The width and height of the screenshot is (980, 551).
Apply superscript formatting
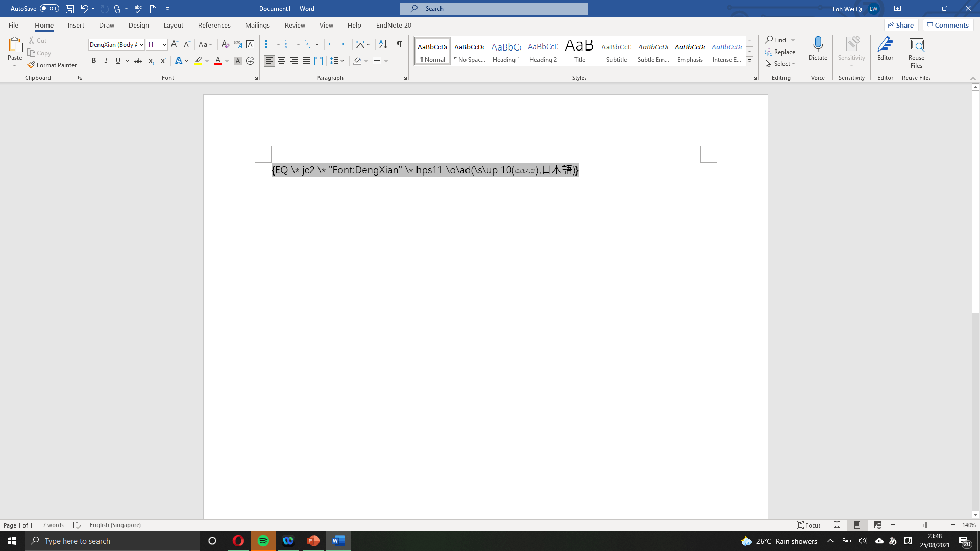(x=163, y=61)
